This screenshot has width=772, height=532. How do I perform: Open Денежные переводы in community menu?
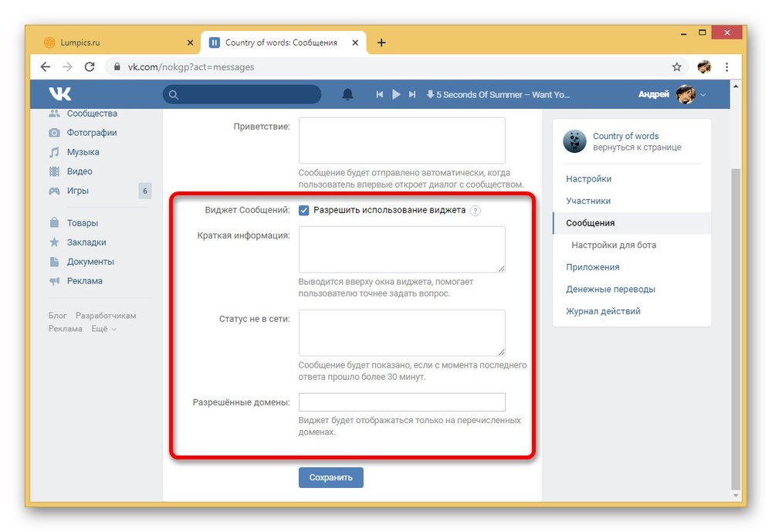click(610, 289)
